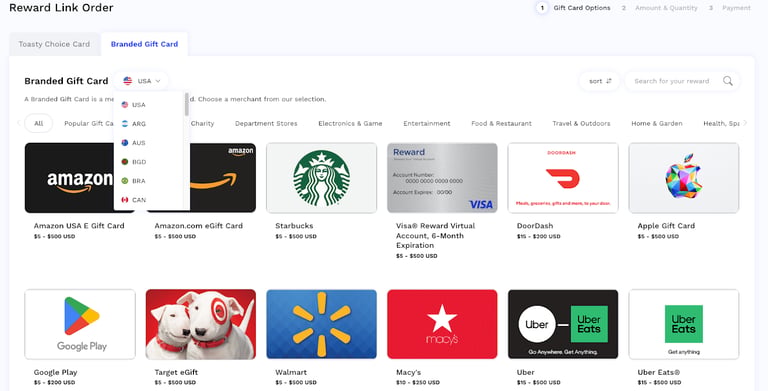Viewport: 768px width, 391px height.
Task: Filter by Food & Restaurant category
Action: click(501, 123)
